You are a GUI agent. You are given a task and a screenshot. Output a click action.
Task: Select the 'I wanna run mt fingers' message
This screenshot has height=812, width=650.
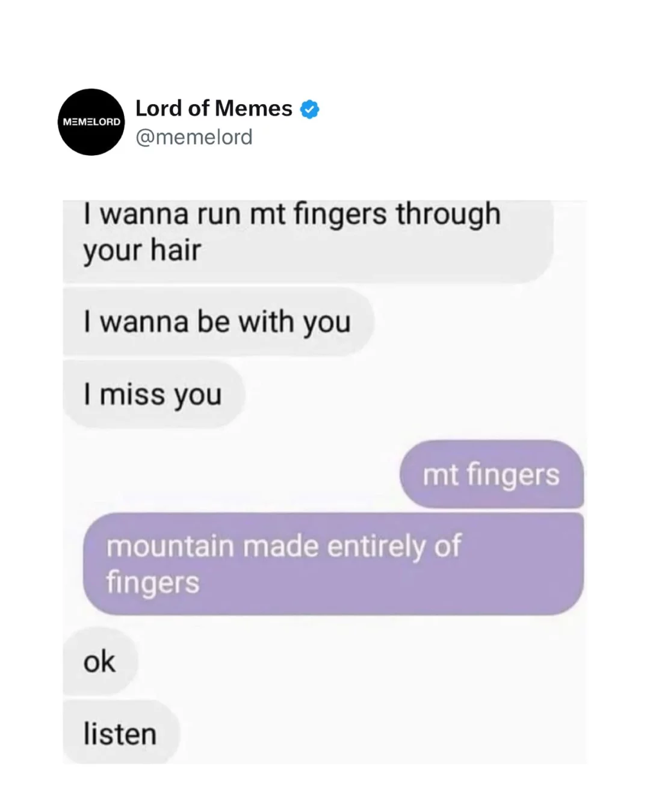click(x=308, y=241)
